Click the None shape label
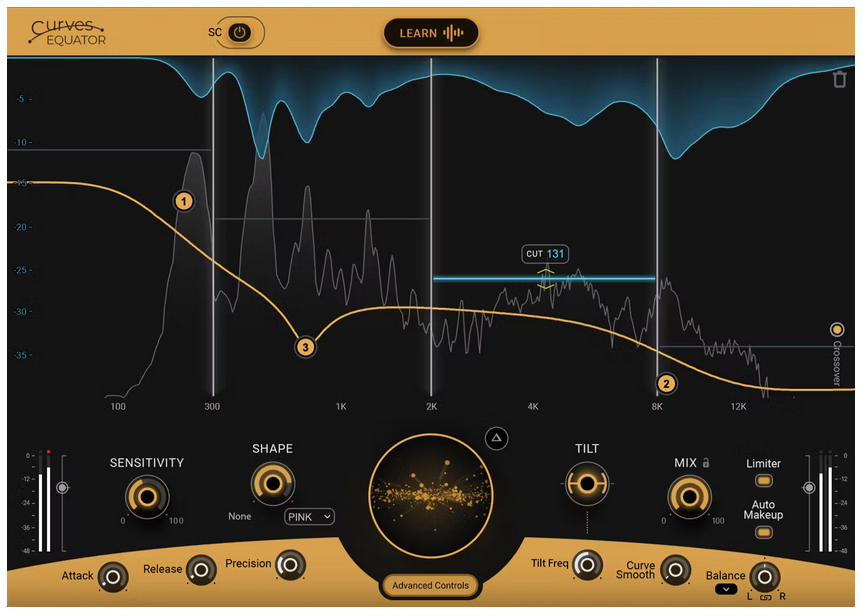 (x=240, y=517)
